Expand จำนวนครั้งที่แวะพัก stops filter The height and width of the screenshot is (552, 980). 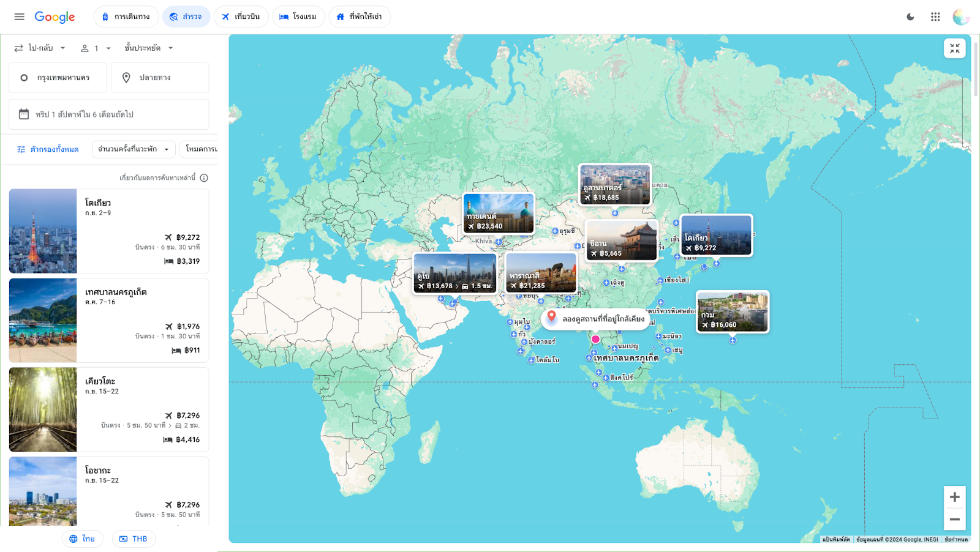pyautogui.click(x=134, y=149)
